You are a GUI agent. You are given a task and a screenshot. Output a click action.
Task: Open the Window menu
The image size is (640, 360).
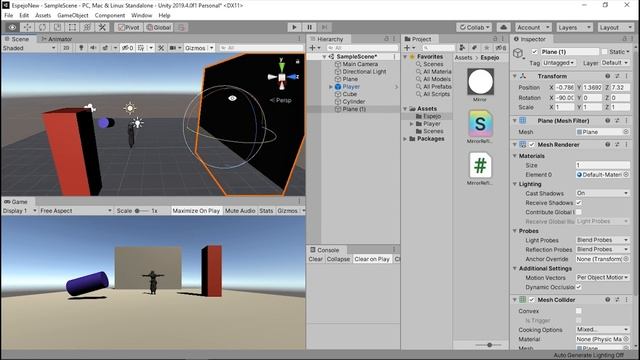(x=141, y=15)
